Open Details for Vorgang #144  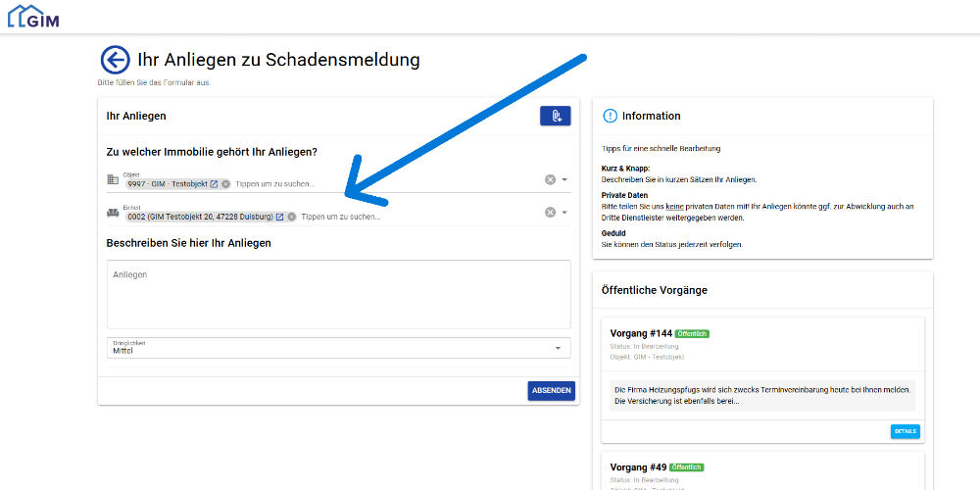tap(905, 431)
